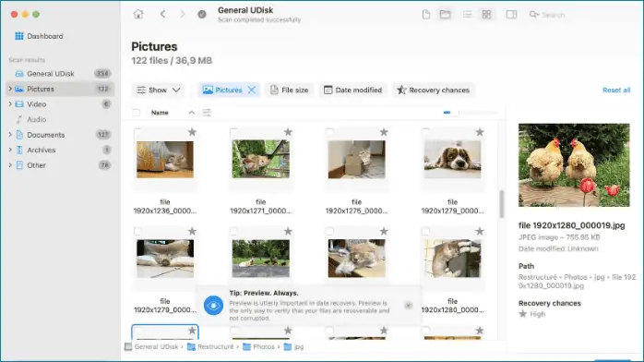Go to the Home icon in toolbar
This screenshot has width=644, height=362.
[x=138, y=14]
